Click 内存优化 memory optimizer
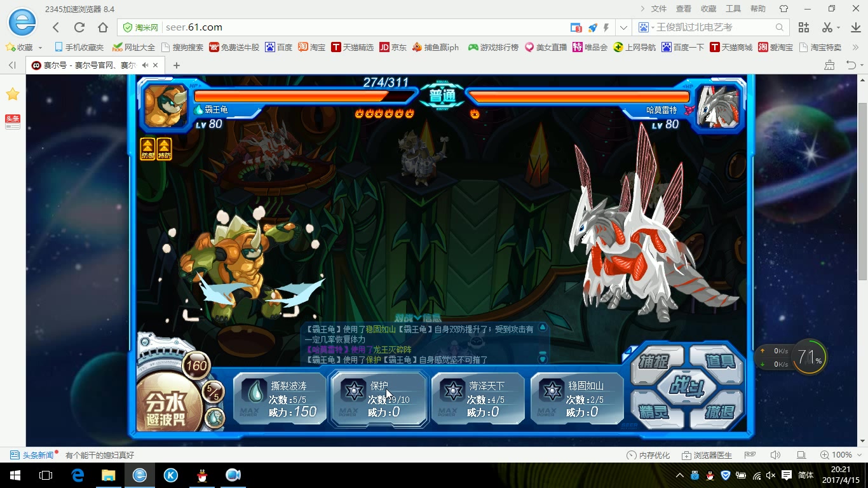The height and width of the screenshot is (488, 868). [x=648, y=455]
